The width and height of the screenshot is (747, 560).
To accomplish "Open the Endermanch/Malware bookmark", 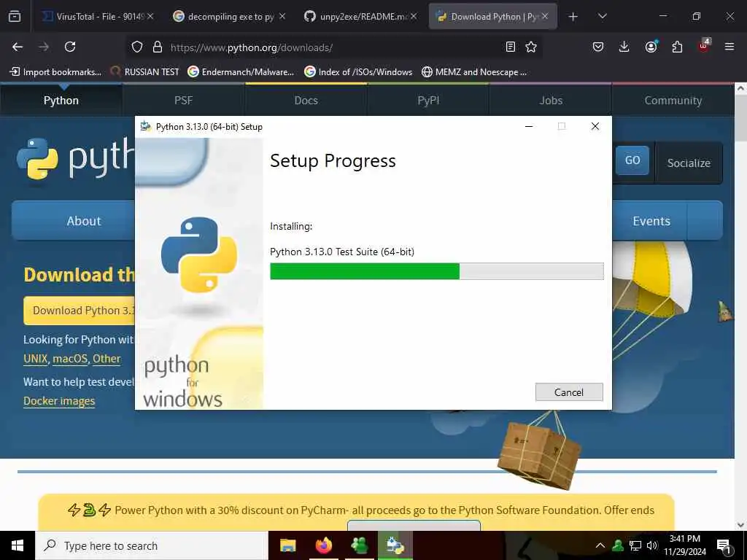I will (x=241, y=72).
